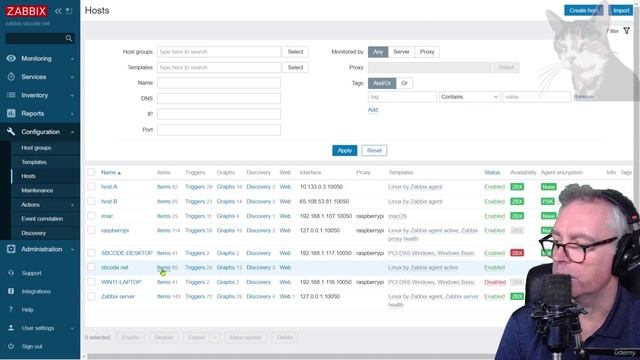This screenshot has width=640, height=360.
Task: Expand the Reports menu section
Action: [72, 114]
